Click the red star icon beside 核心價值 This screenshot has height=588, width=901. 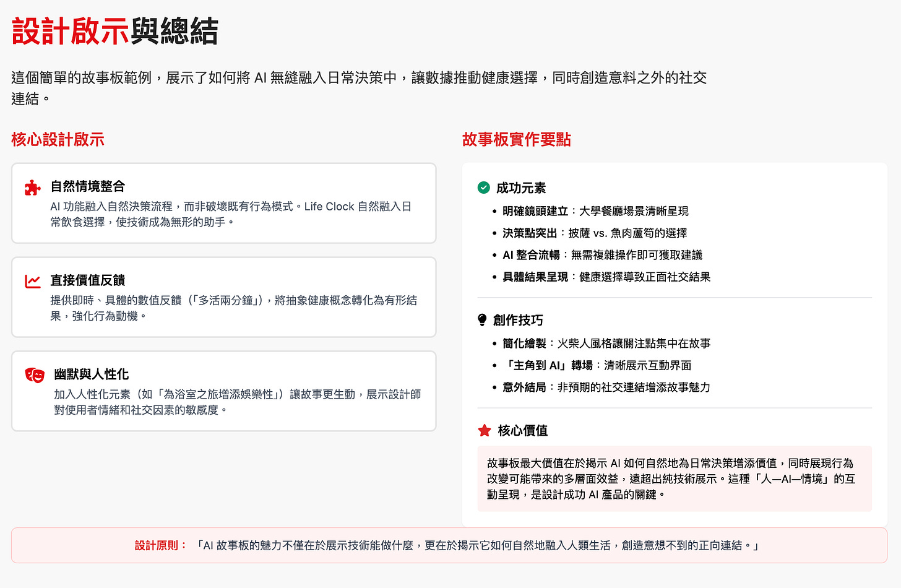point(485,430)
